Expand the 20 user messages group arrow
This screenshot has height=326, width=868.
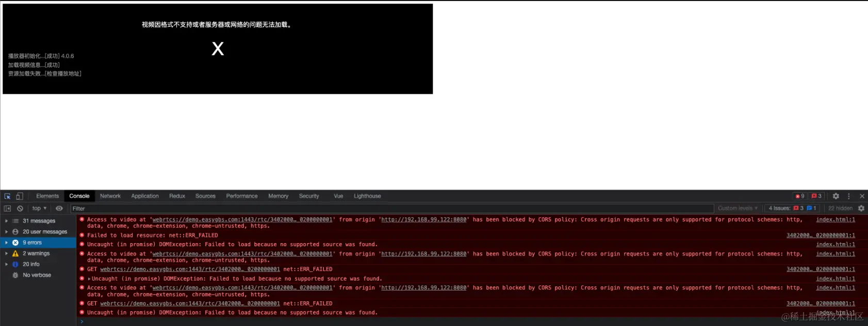click(6, 232)
